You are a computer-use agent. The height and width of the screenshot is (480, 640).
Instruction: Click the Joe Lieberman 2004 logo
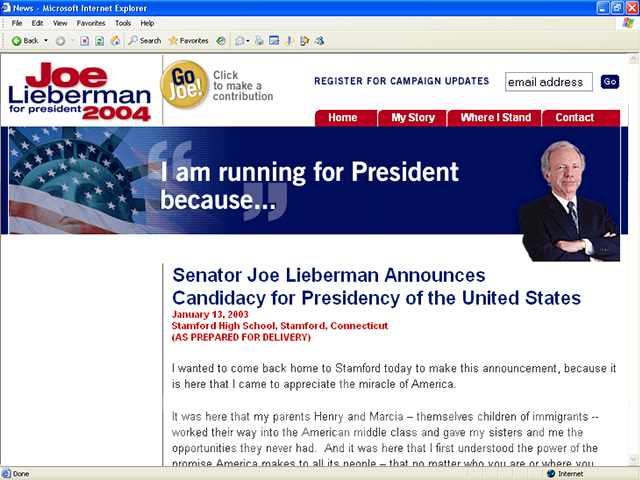point(80,91)
